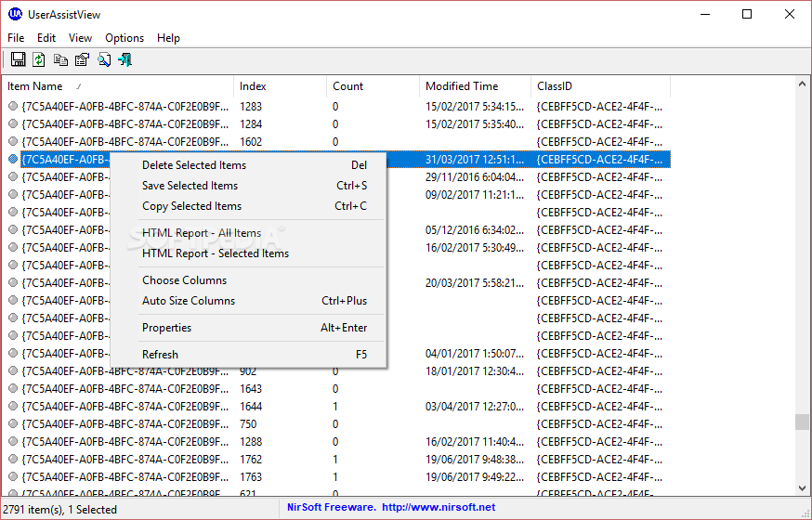Click ClassID cell of row index 1643
812x520 pixels.
[599, 388]
